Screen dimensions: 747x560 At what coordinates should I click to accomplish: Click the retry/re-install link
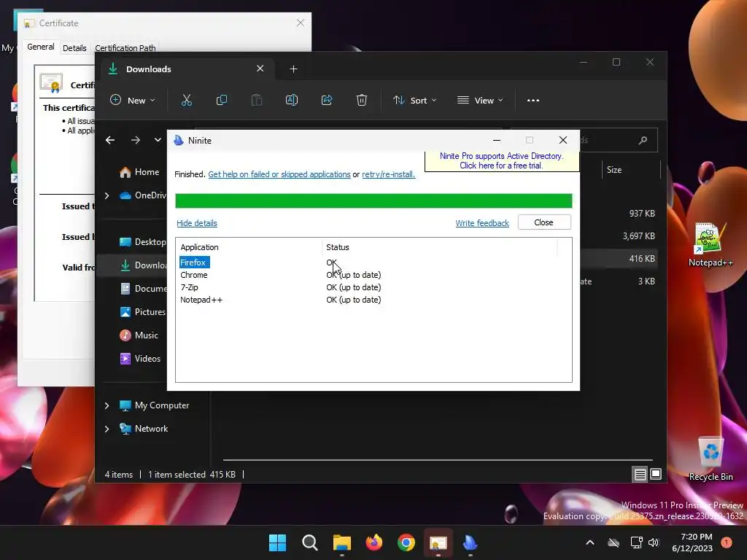coord(388,174)
